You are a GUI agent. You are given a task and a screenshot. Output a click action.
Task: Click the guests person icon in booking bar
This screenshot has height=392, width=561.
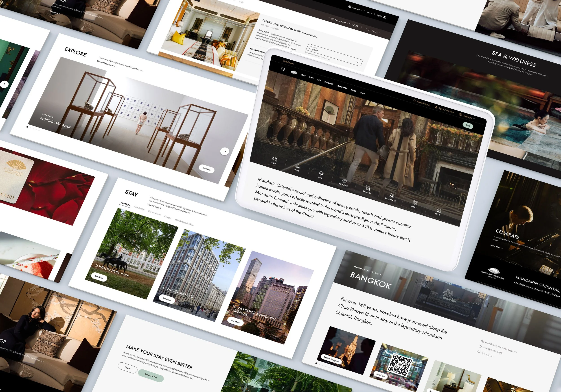pyautogui.click(x=369, y=30)
